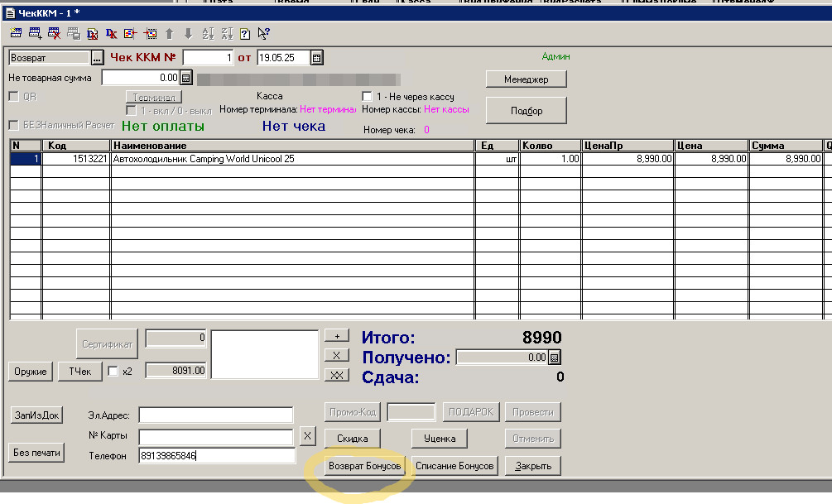Viewport: 832px width, 504px height.
Task: Click the Сертификат button
Action: click(x=107, y=343)
